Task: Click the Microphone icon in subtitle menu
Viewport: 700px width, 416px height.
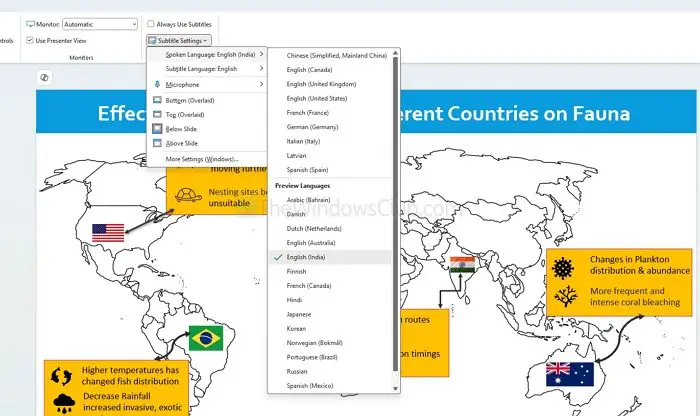Action: coord(157,84)
